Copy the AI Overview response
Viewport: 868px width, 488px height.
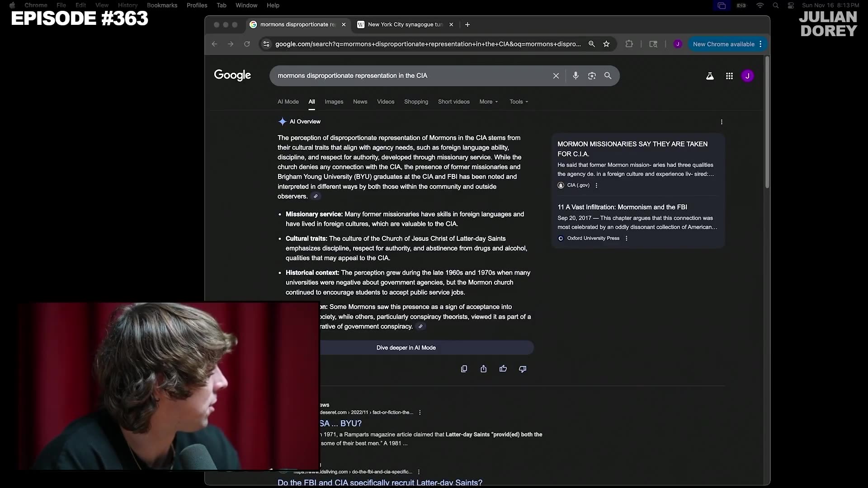point(464,369)
